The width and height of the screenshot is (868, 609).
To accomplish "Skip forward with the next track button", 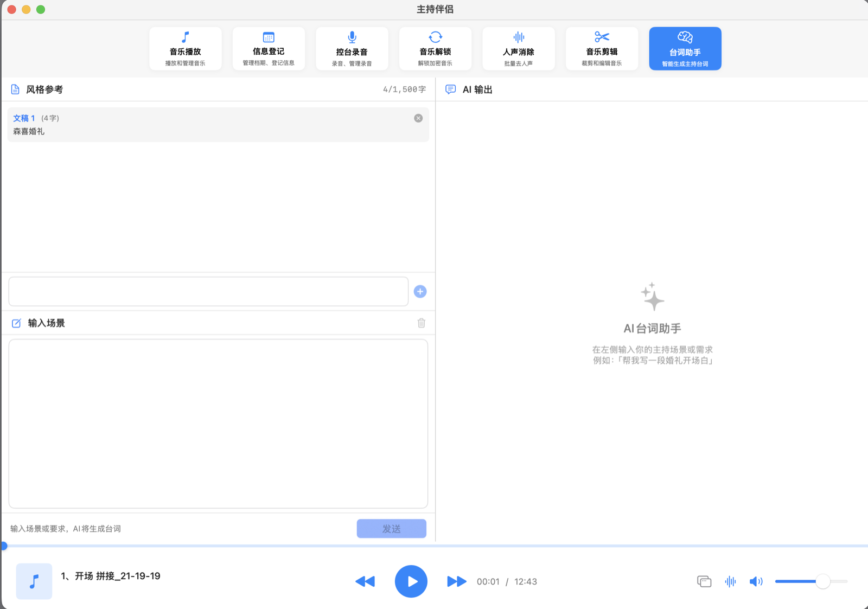I will tap(456, 581).
